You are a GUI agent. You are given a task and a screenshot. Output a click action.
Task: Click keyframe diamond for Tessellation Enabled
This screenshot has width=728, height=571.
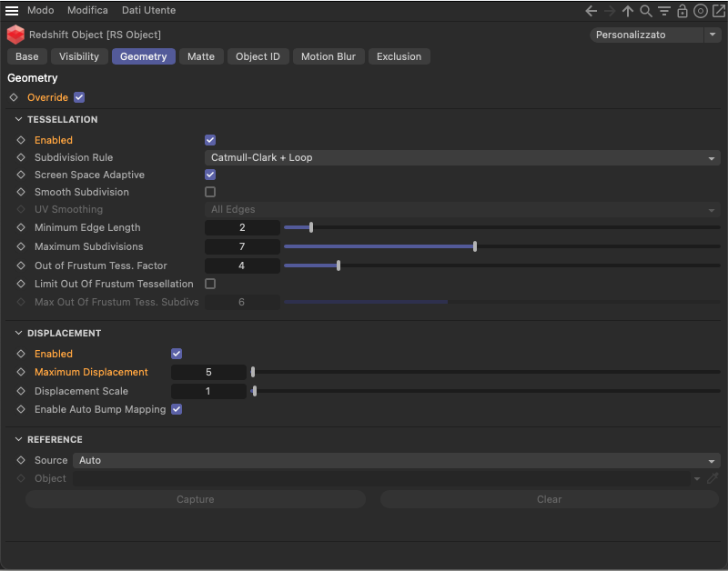coord(21,140)
